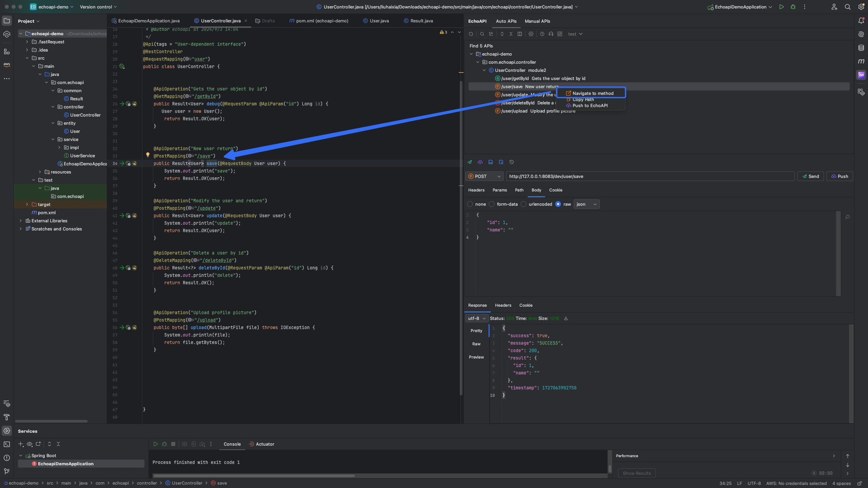Screen dimensions: 868x488
Task: Open the POST method dropdown
Action: 484,176
